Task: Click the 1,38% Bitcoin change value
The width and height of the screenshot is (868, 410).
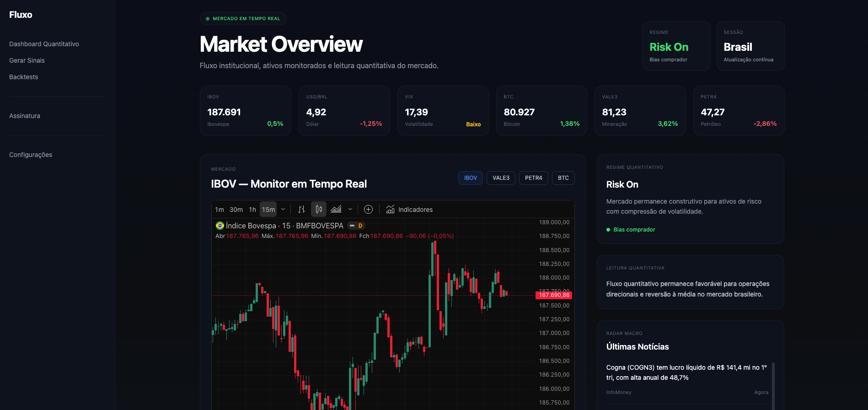Action: [570, 124]
